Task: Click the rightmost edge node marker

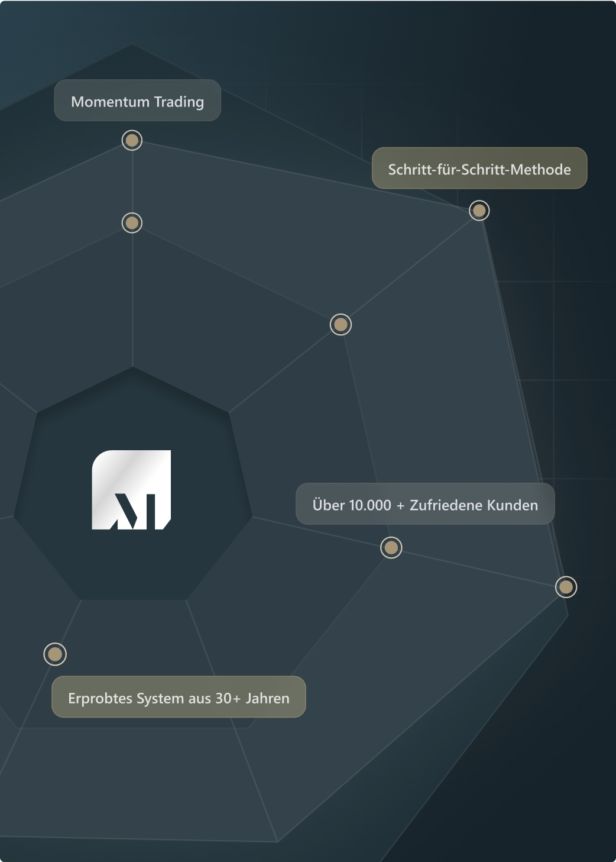Action: (x=565, y=587)
